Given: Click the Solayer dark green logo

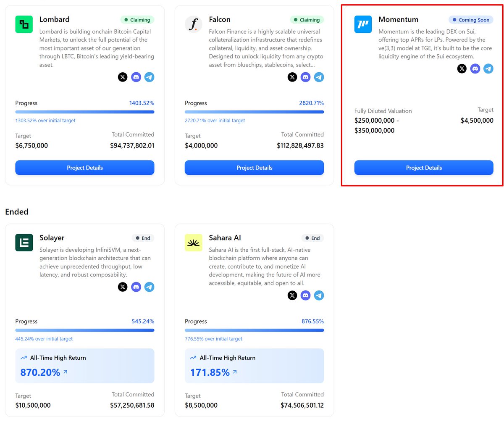Looking at the screenshot, I should tap(24, 243).
